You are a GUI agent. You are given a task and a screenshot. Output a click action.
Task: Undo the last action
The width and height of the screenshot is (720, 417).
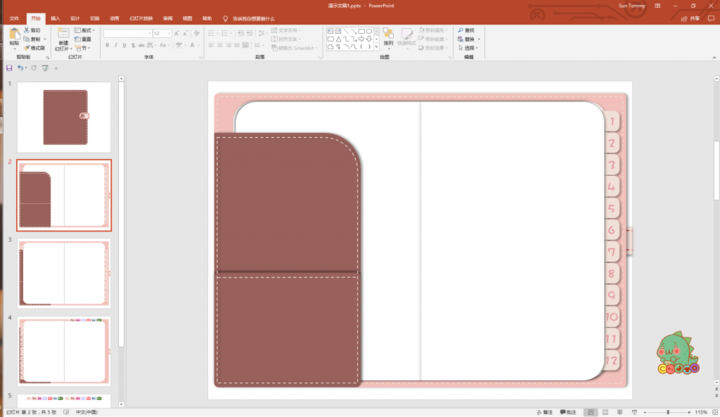20,68
